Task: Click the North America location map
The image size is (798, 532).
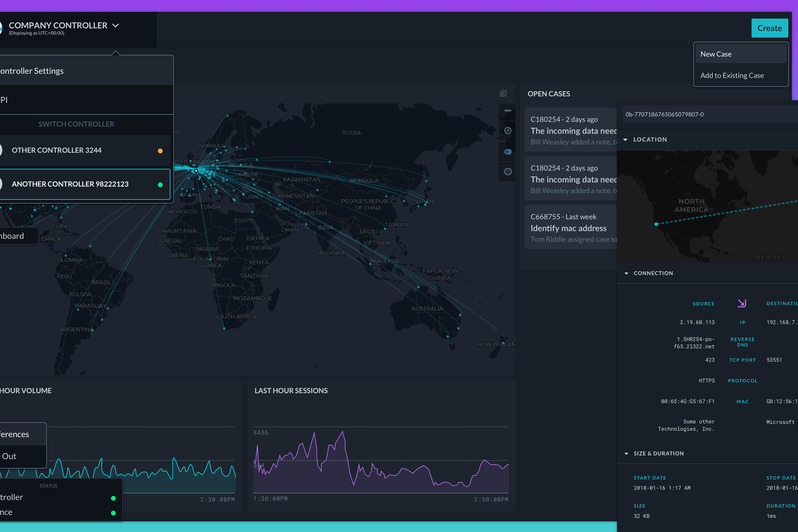Action: click(x=707, y=206)
